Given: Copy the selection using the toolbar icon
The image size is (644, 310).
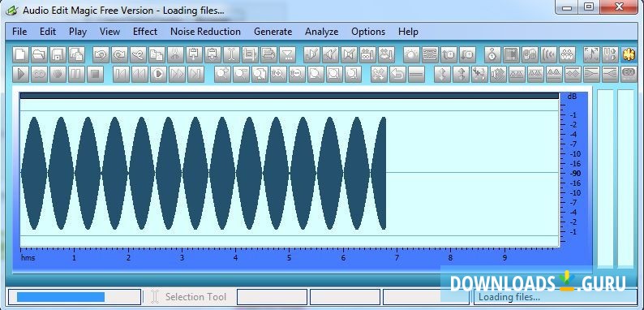Looking at the screenshot, I should pos(157,54).
